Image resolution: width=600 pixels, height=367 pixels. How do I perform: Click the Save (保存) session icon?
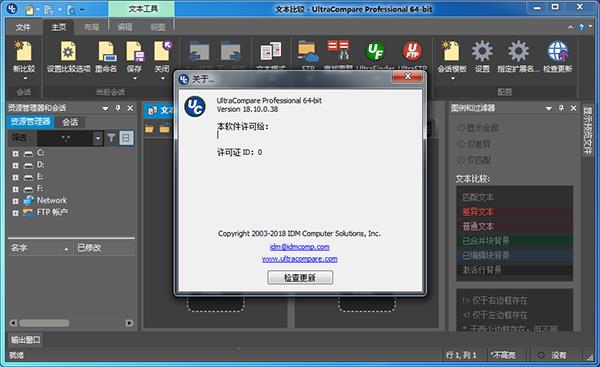(x=135, y=52)
